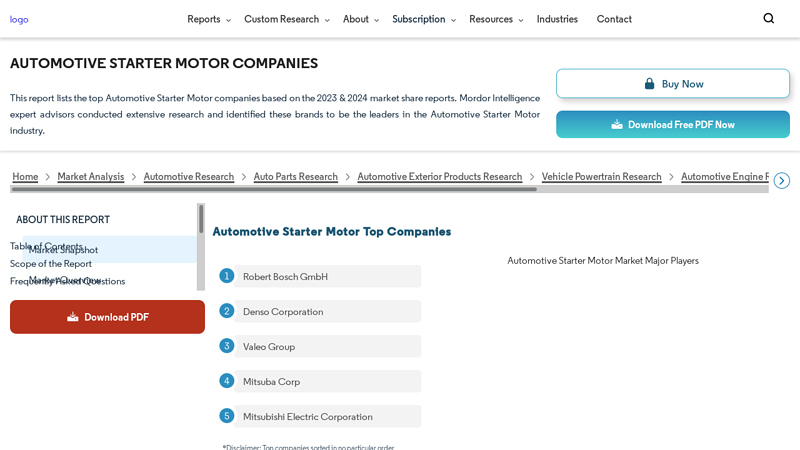Click the breadcrumb scroll-right arrow
This screenshot has width=800, height=450.
(781, 181)
